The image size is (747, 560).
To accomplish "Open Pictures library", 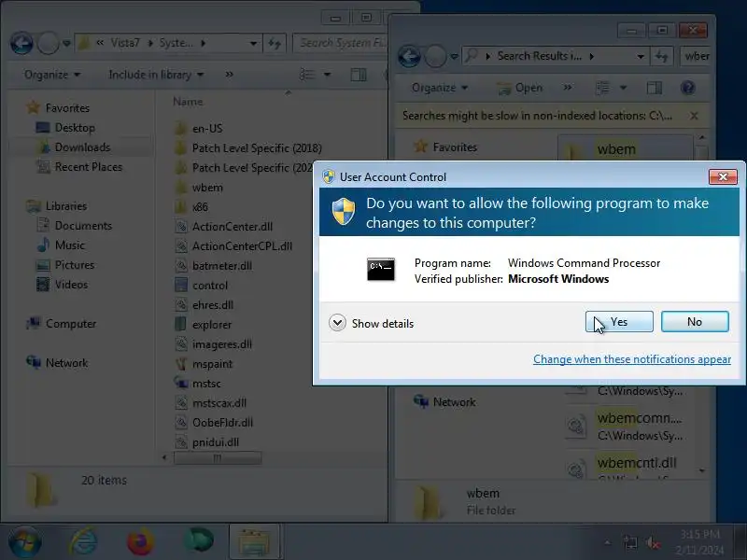I will 65,265.
